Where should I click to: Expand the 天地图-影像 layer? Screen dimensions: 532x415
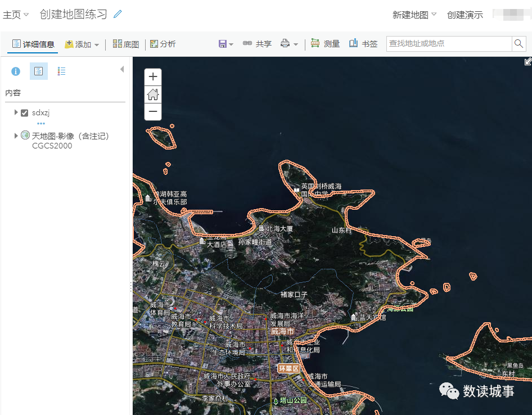coord(16,136)
